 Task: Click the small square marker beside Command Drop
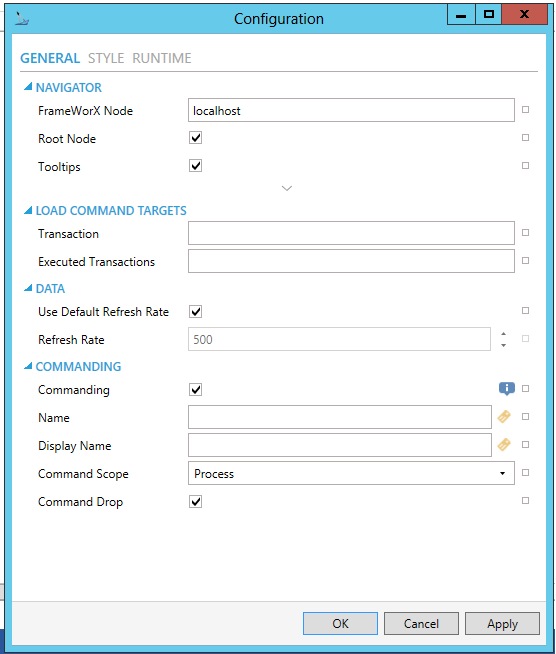[x=526, y=501]
